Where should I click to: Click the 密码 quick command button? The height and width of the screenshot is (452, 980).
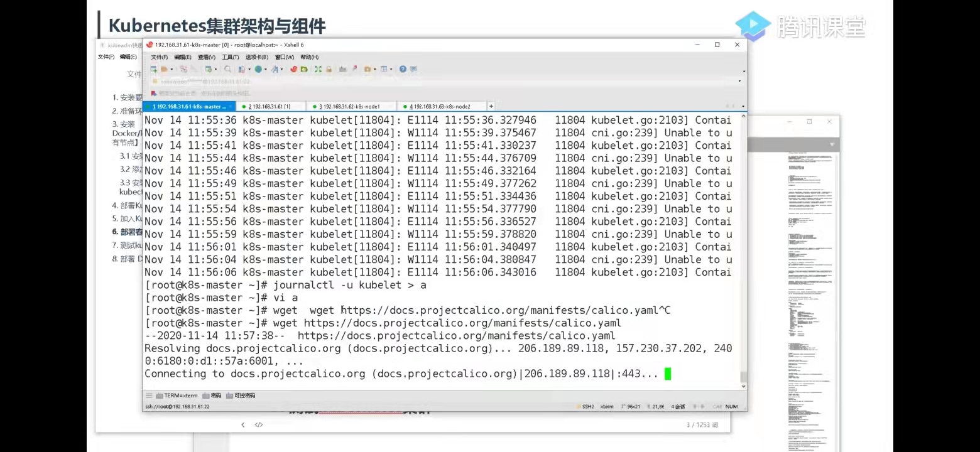(x=212, y=395)
